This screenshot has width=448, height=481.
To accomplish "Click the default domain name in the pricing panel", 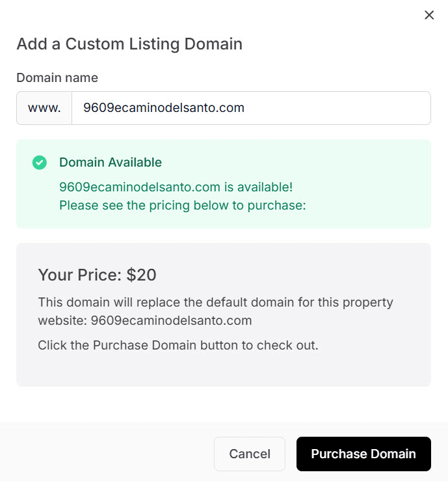I will point(171,320).
